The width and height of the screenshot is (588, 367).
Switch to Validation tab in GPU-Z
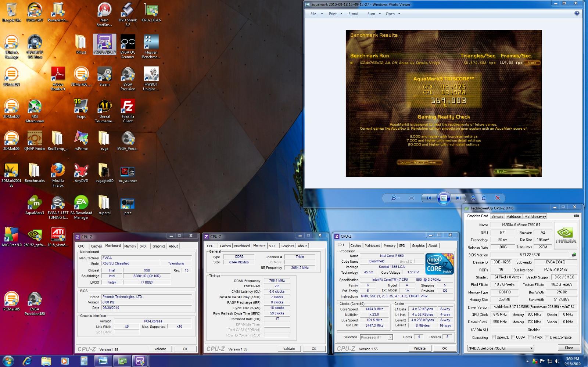[514, 216]
